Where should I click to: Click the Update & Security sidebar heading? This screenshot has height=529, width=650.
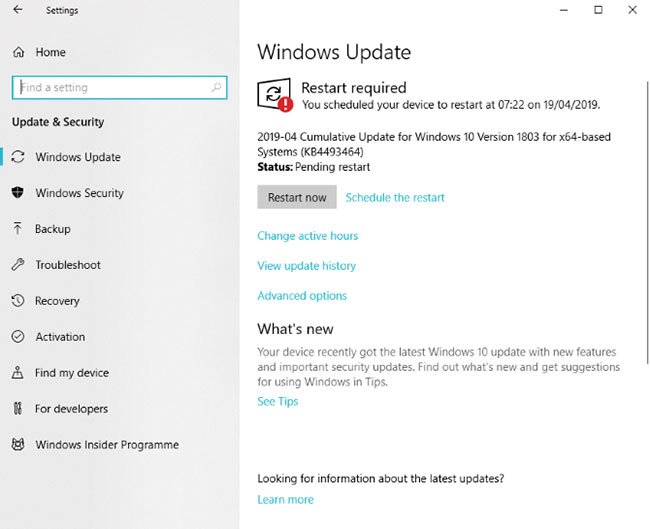coord(58,122)
